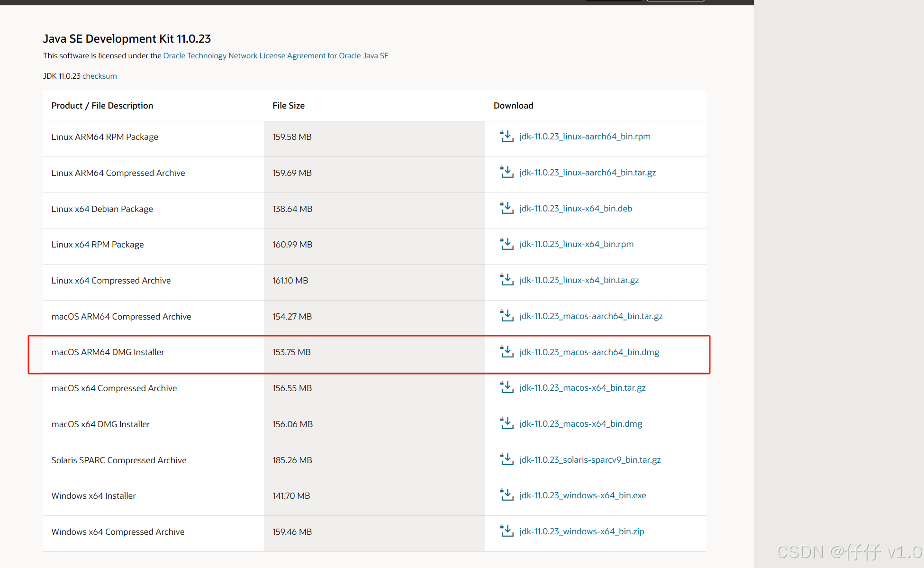Open the JDK 11.0.23 checksum link
Viewport: 924px width, 568px height.
[x=100, y=76]
